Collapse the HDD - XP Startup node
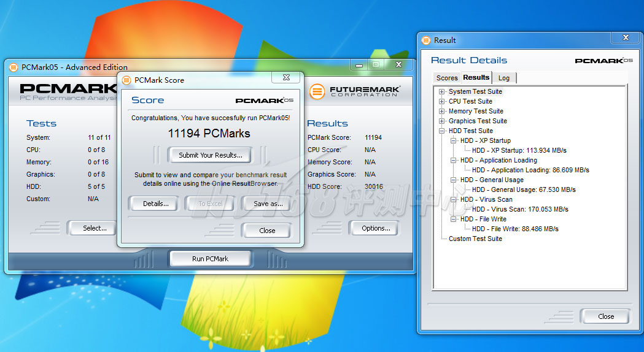The height and width of the screenshot is (352, 644). pyautogui.click(x=454, y=140)
